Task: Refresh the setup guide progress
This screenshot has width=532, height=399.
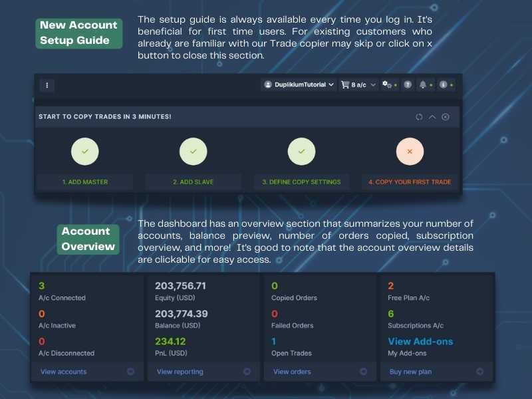Action: [x=418, y=116]
